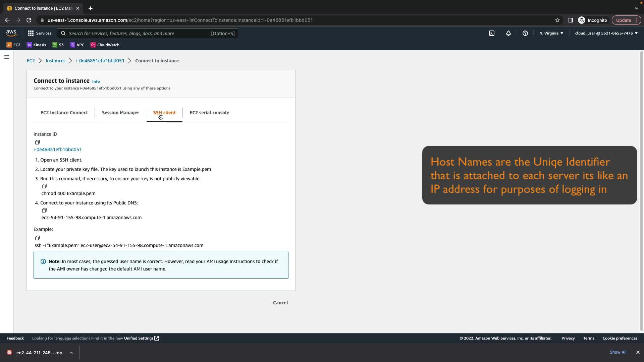Open Services grid menu
The width and height of the screenshot is (644, 362).
tap(39, 33)
